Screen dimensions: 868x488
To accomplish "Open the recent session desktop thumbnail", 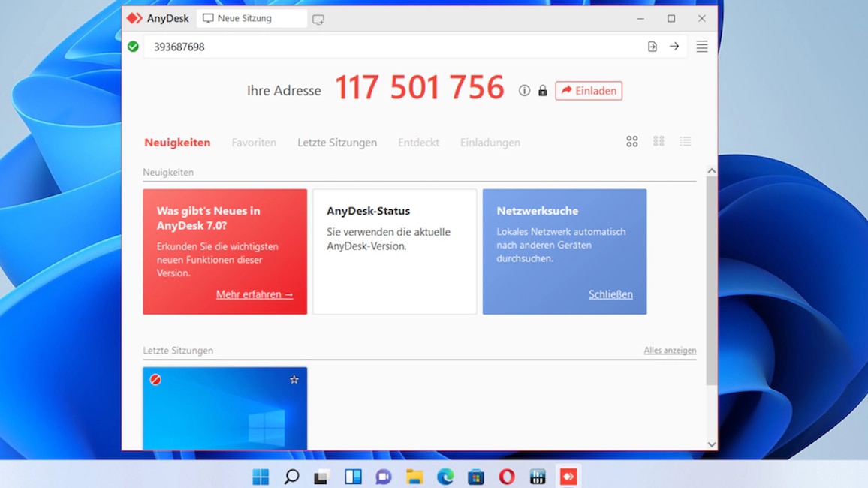I will tap(225, 408).
